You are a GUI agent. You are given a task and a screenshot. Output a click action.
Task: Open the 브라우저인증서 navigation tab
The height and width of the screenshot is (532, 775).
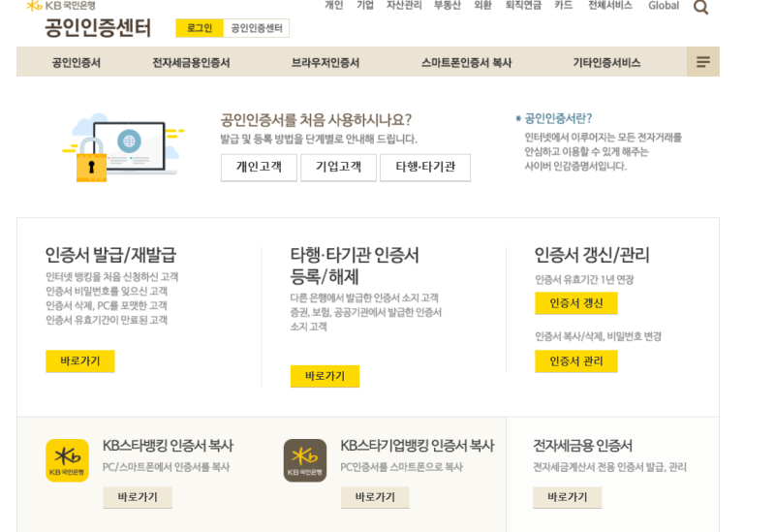pos(325,63)
